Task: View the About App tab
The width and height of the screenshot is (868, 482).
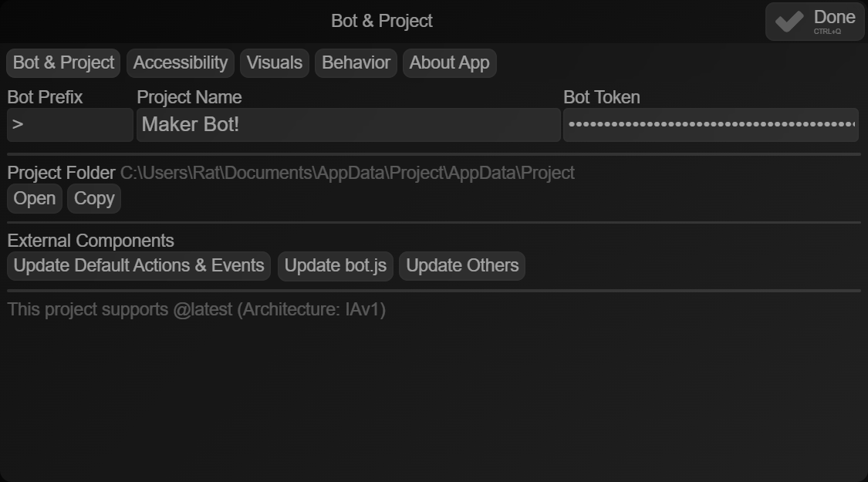Action: (449, 62)
